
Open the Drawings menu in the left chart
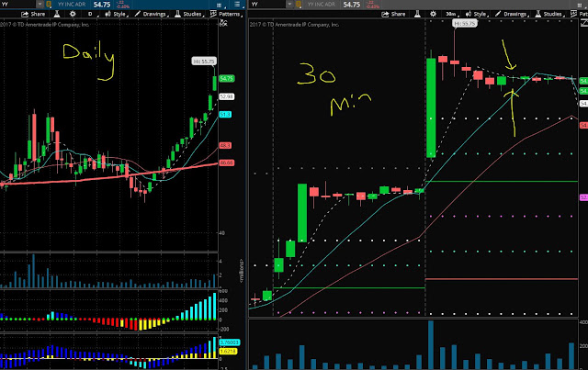click(152, 15)
